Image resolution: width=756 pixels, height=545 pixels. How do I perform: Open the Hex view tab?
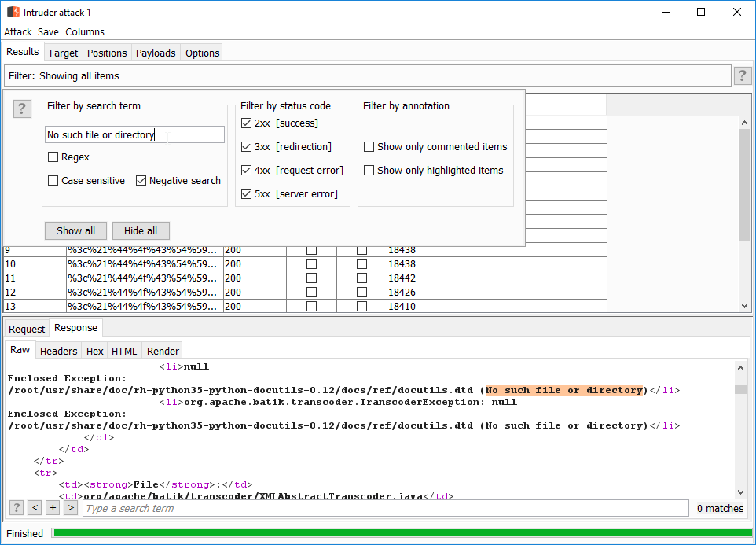click(95, 351)
